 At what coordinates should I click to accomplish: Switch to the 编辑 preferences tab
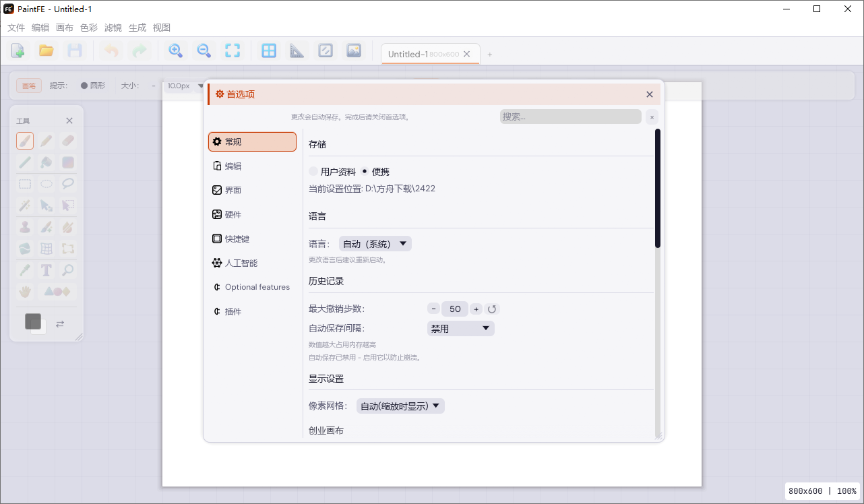tap(252, 166)
